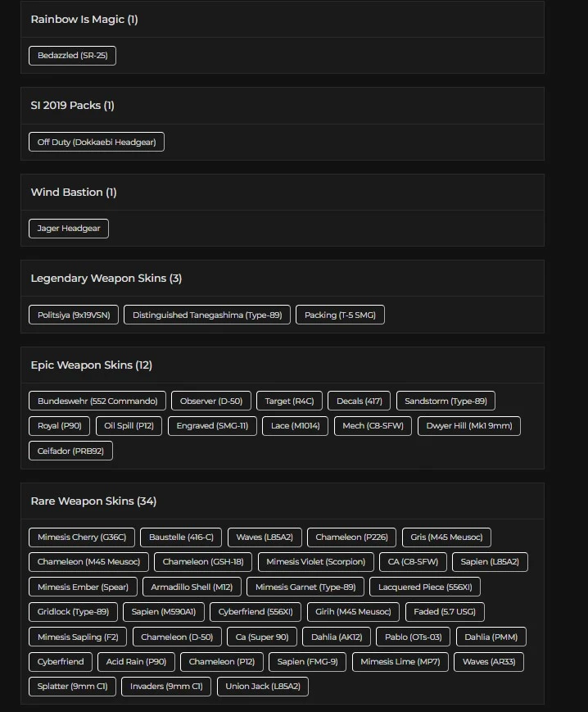Screen dimensions: 588x712
Task: Click the Jager Headgear tag
Action: tap(69, 229)
